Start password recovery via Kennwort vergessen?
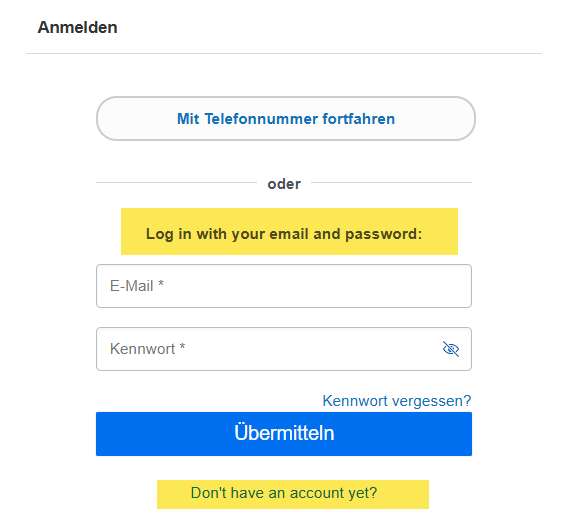Viewport: 574px width, 523px height. (397, 401)
